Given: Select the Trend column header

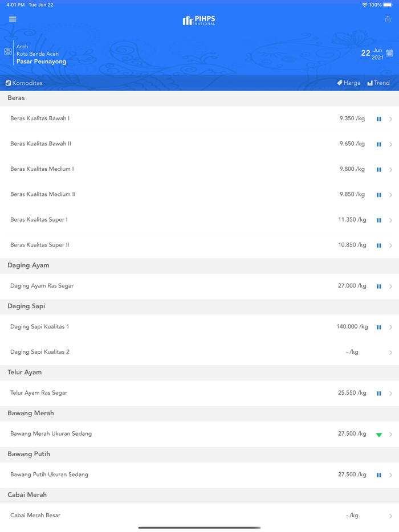Looking at the screenshot, I should pyautogui.click(x=378, y=83).
